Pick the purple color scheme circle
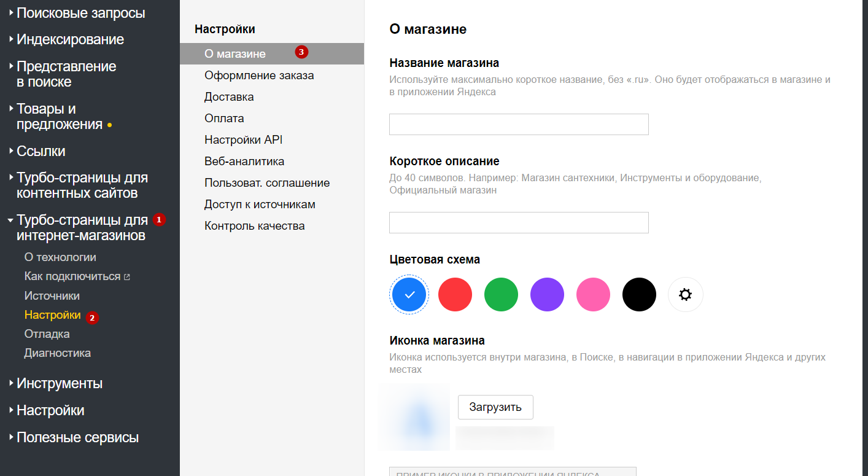The image size is (868, 476). [x=547, y=295]
